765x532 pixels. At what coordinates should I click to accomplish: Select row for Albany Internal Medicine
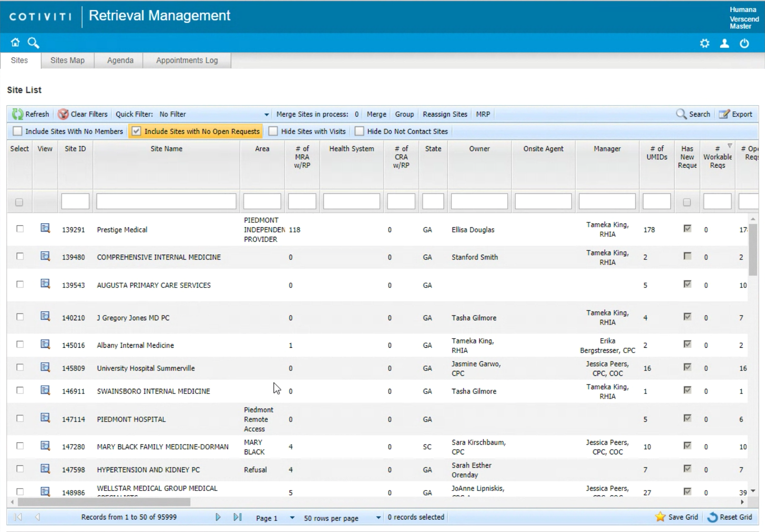(x=20, y=344)
